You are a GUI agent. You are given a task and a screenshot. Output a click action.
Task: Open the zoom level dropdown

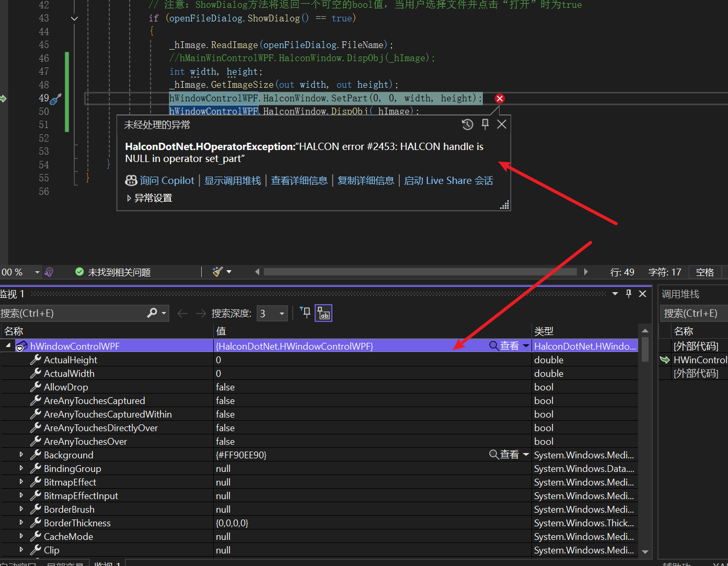pyautogui.click(x=37, y=272)
